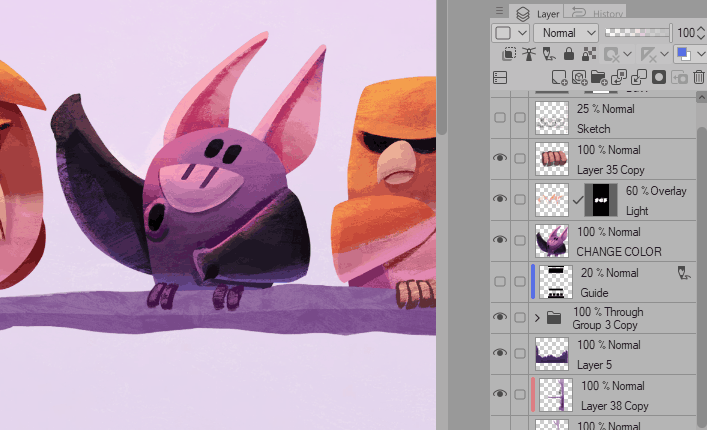Image resolution: width=707 pixels, height=430 pixels.
Task: Tick the checkbox beside Layer 5
Action: 520,352
